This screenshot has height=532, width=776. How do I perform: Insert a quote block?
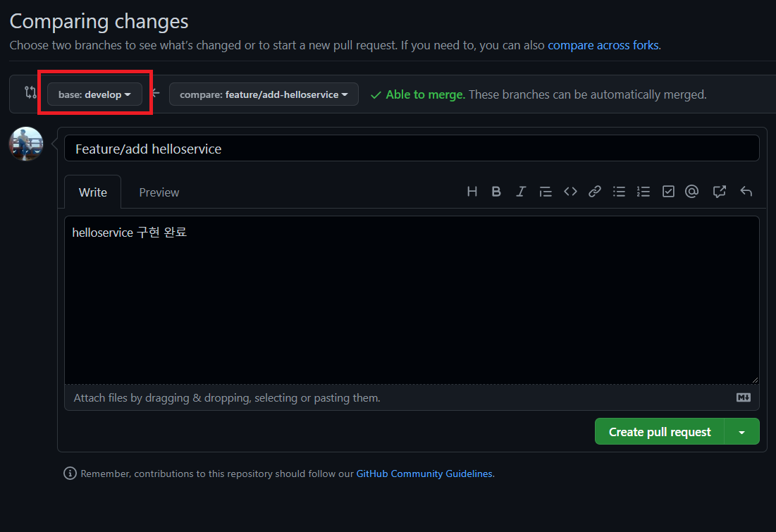pos(546,192)
